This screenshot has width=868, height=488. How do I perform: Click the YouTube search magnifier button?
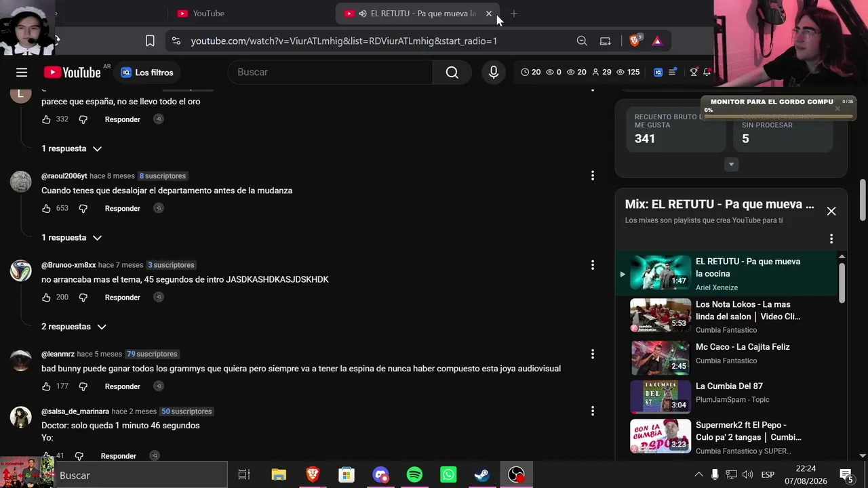coord(452,73)
